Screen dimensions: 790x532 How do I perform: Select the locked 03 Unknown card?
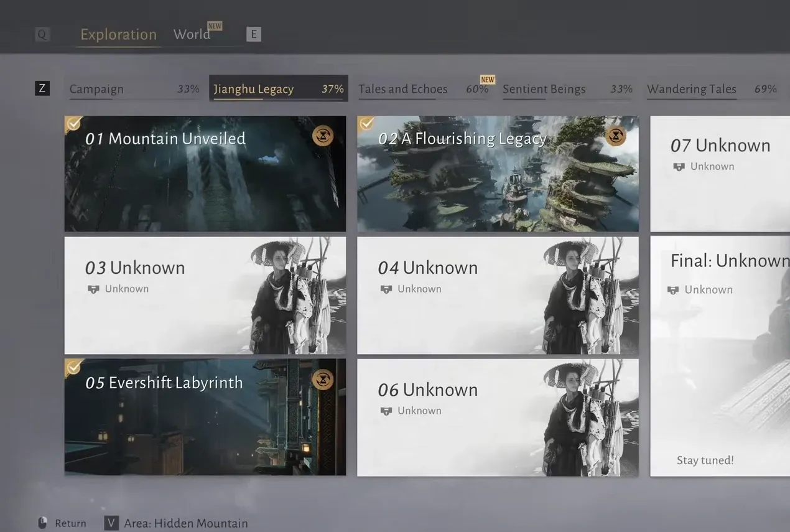tap(205, 296)
